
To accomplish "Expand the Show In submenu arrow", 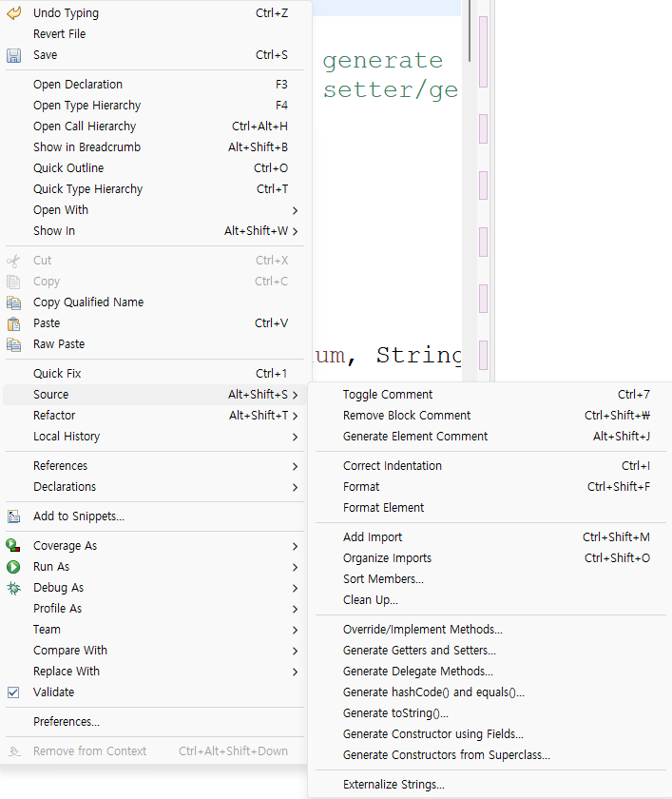I will pyautogui.click(x=296, y=231).
